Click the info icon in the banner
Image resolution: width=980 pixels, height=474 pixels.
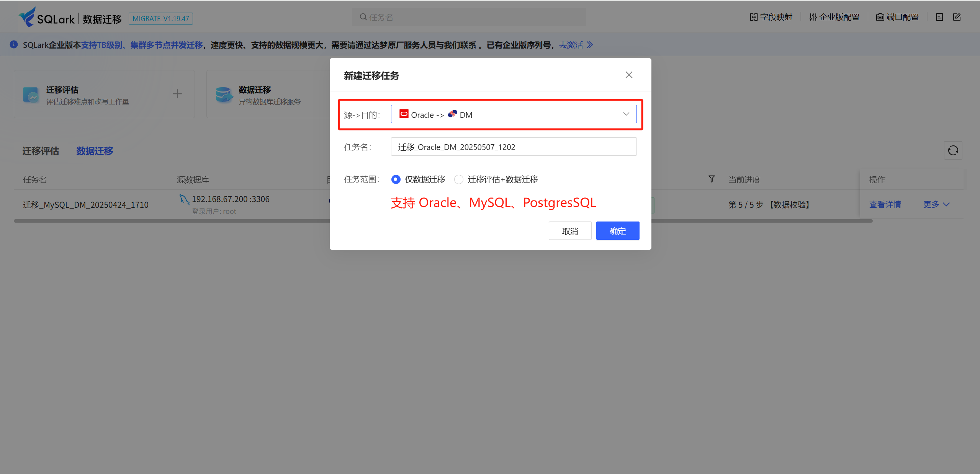pos(14,45)
